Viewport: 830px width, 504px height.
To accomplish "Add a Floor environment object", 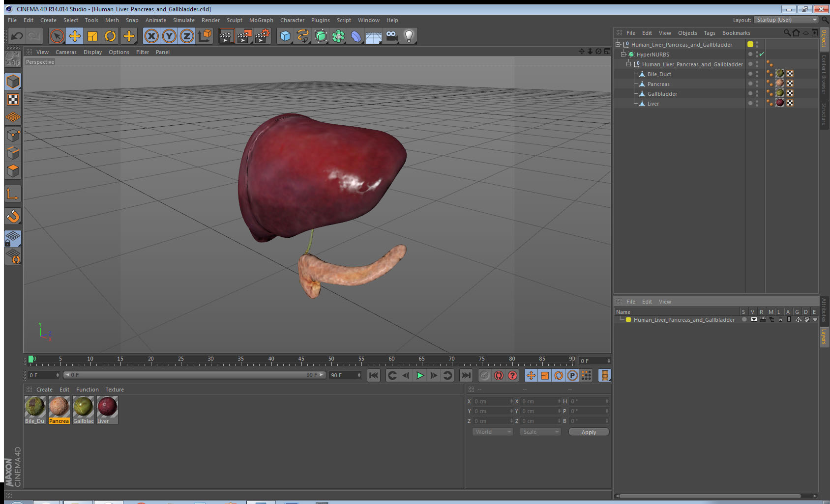I will pyautogui.click(x=374, y=36).
